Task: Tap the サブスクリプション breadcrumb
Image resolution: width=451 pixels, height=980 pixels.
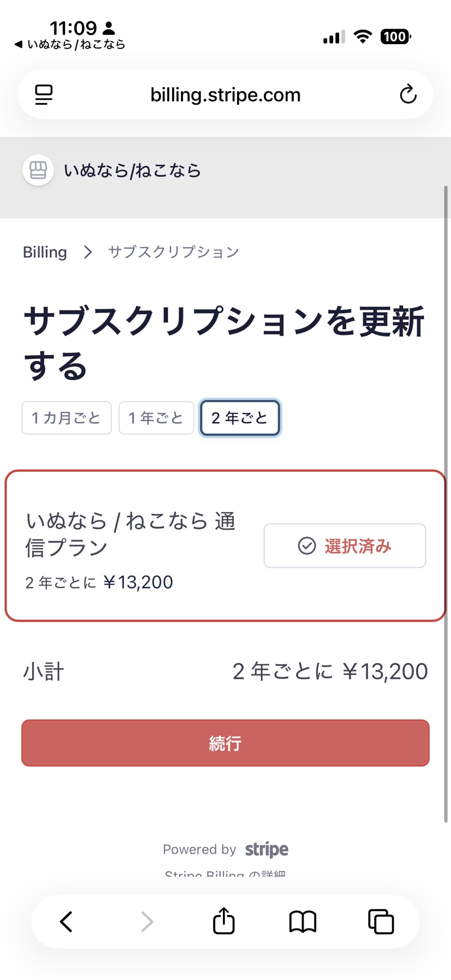Action: tap(173, 252)
